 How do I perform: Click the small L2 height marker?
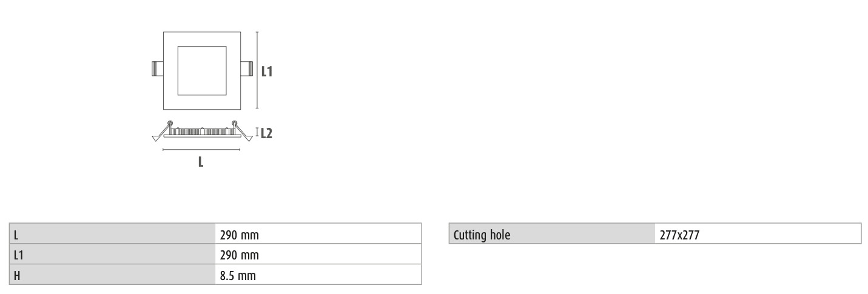pyautogui.click(x=257, y=132)
